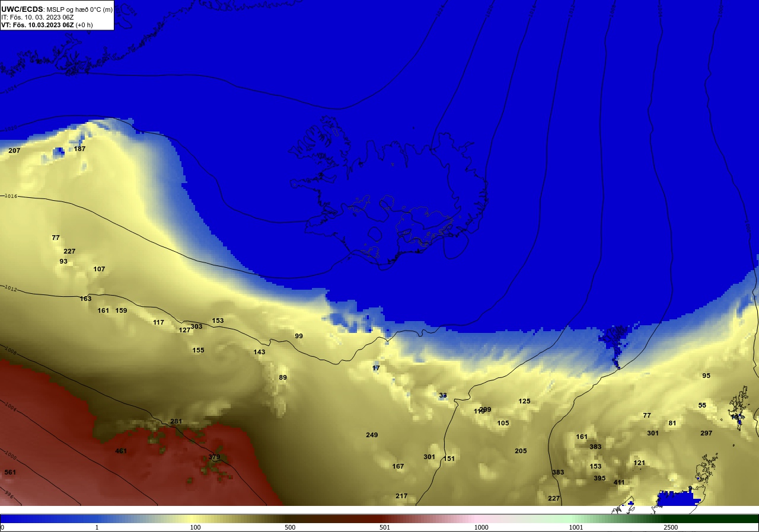
Task: Select the height value 93
Action: pyautogui.click(x=63, y=261)
